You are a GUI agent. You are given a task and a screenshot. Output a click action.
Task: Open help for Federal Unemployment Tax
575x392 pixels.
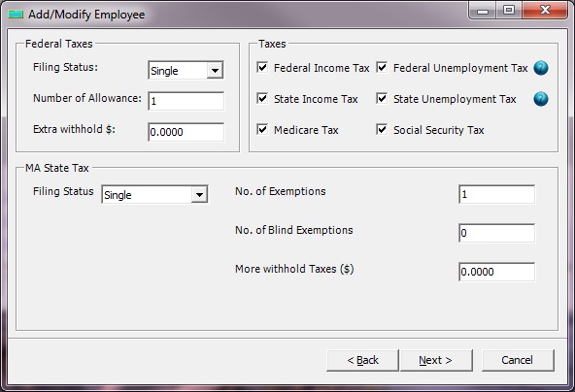point(541,68)
